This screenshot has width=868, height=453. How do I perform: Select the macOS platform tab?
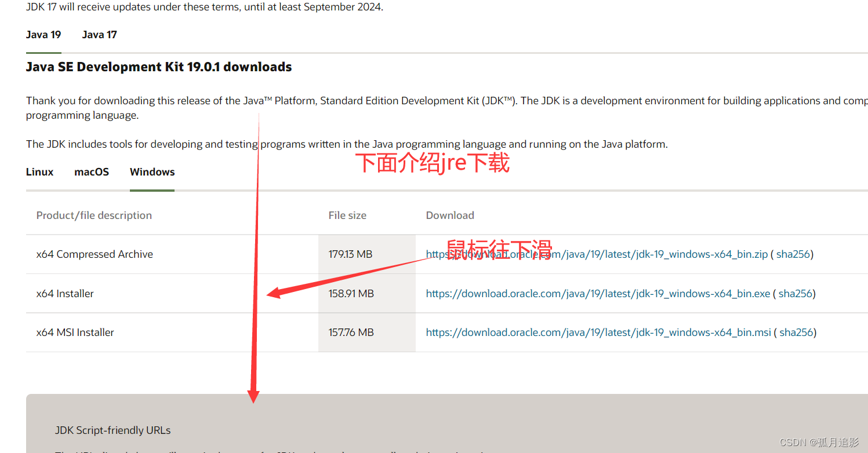coord(92,172)
